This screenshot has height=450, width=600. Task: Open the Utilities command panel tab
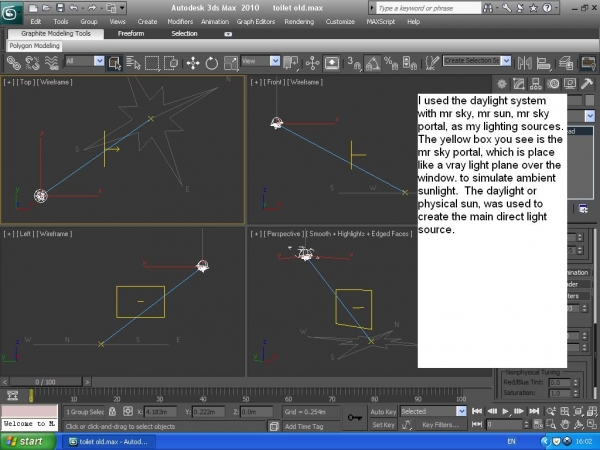[x=587, y=84]
